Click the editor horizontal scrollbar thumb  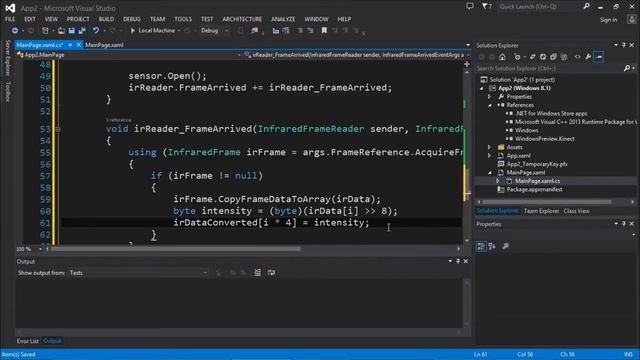tap(176, 249)
